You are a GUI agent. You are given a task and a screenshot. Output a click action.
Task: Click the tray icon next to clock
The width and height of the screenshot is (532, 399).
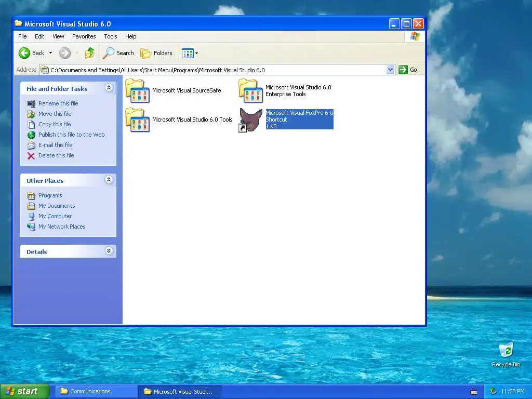[x=494, y=392]
